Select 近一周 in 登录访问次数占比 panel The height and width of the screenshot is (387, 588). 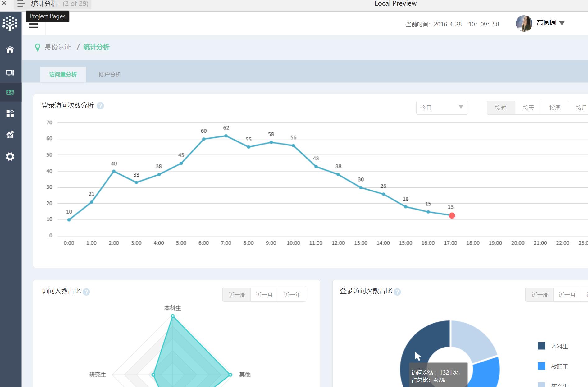[540, 295]
